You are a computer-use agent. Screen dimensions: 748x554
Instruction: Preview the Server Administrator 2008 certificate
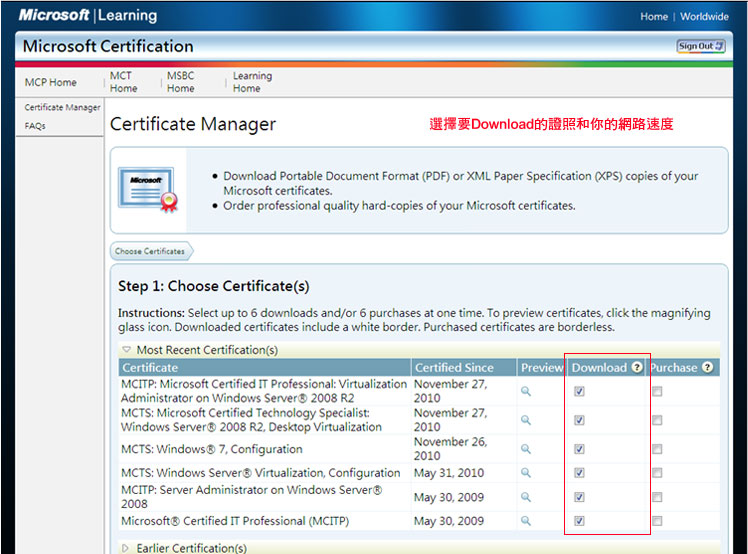[x=526, y=497]
